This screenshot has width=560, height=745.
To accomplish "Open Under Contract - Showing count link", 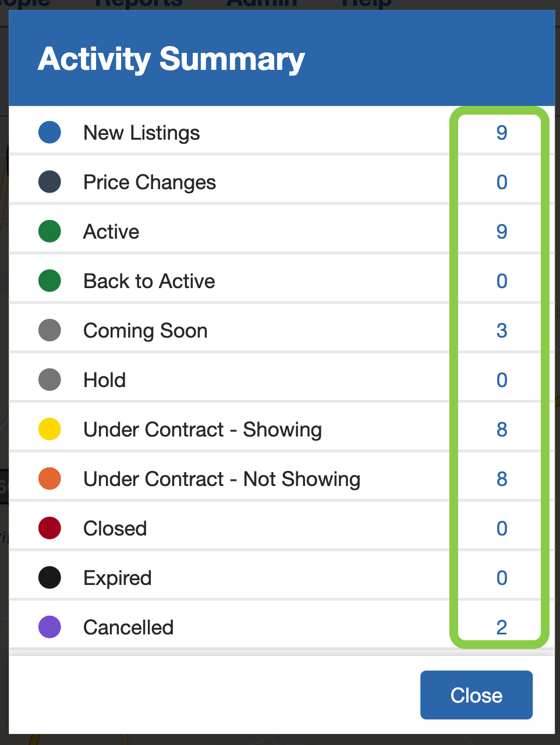I will (x=502, y=430).
